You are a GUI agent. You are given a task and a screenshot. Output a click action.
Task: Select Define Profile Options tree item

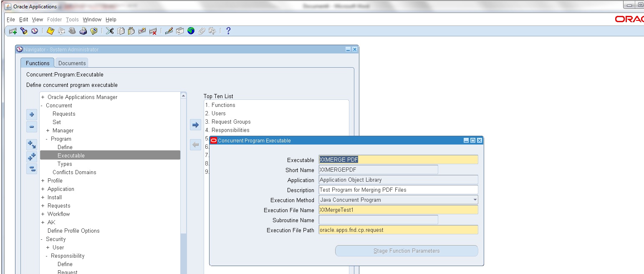click(x=73, y=231)
